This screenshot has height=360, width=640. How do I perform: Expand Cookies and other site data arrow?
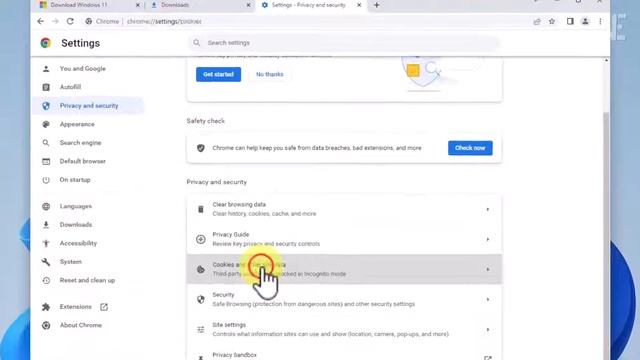[488, 269]
